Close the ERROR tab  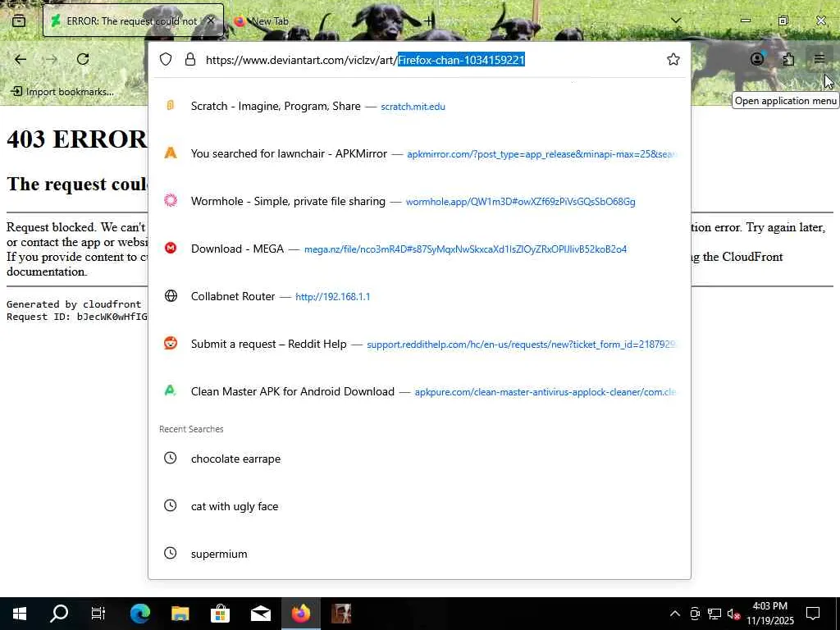211,21
